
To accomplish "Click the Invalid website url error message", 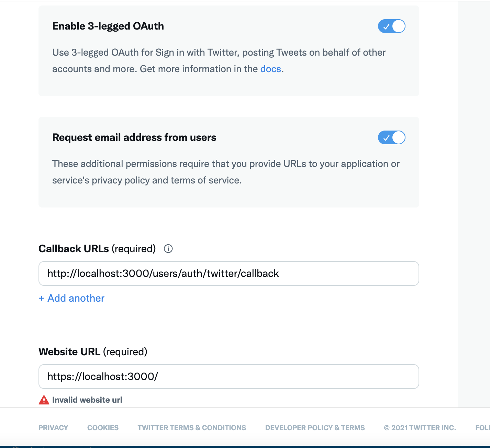I will pos(87,400).
